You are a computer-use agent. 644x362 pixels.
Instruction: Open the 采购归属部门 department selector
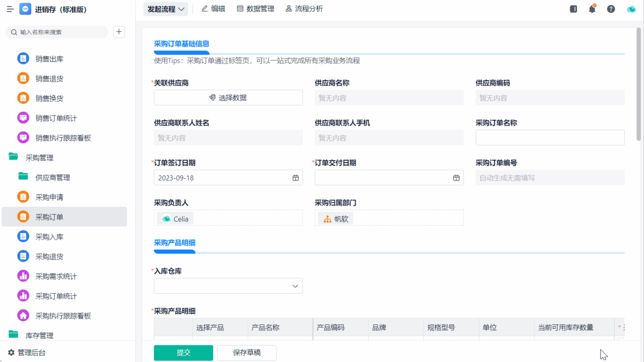[389, 218]
